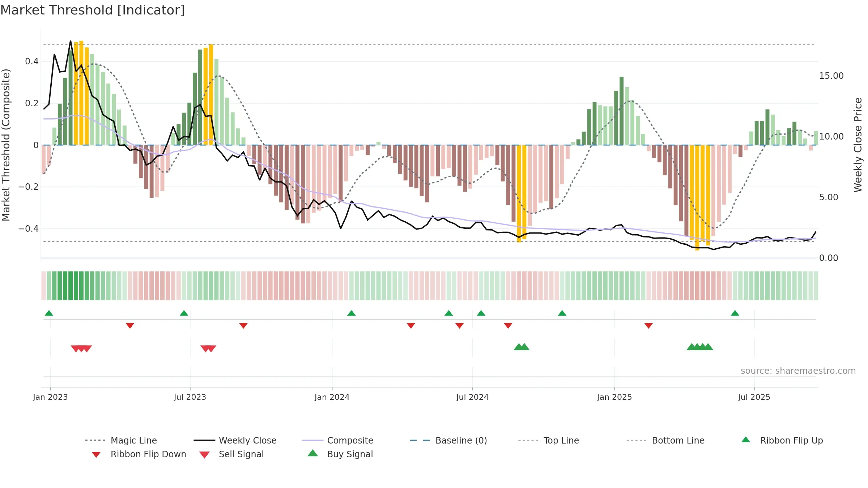Click the green flip-up triangle just before Jul 2025
This screenshot has height=488, width=868.
(735, 313)
